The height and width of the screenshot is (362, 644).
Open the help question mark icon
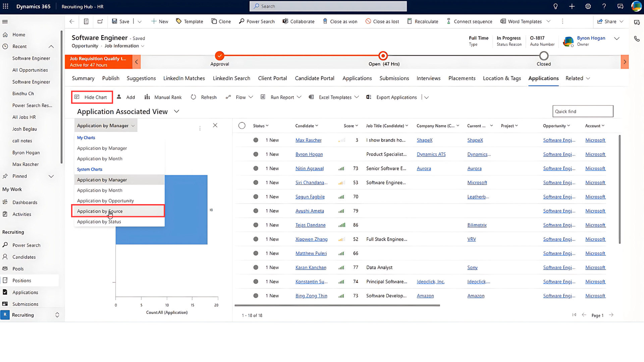604,6
